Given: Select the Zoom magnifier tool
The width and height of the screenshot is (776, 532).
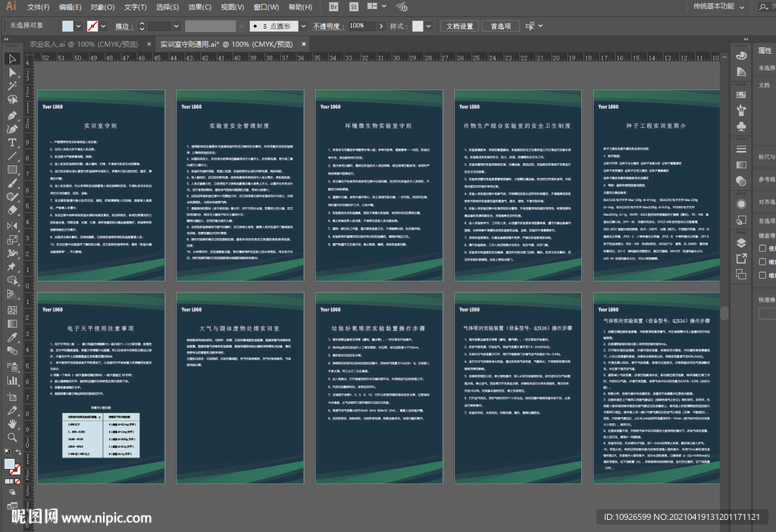Looking at the screenshot, I should tap(12, 437).
